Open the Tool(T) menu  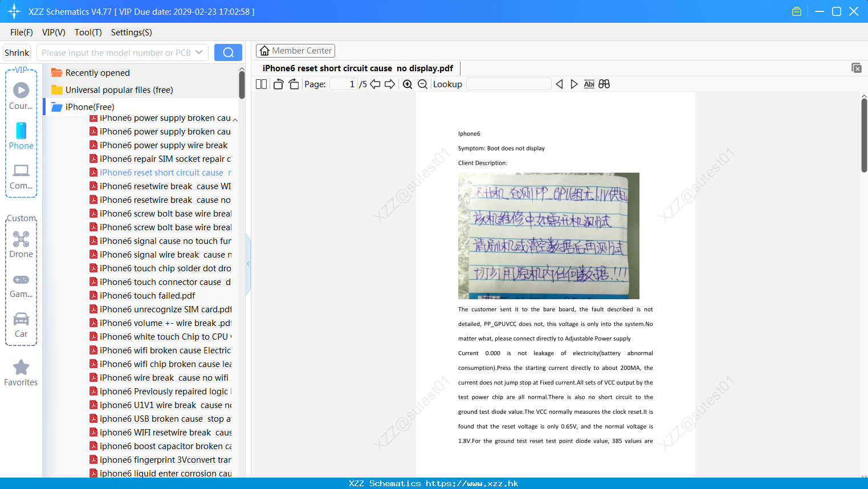(88, 32)
